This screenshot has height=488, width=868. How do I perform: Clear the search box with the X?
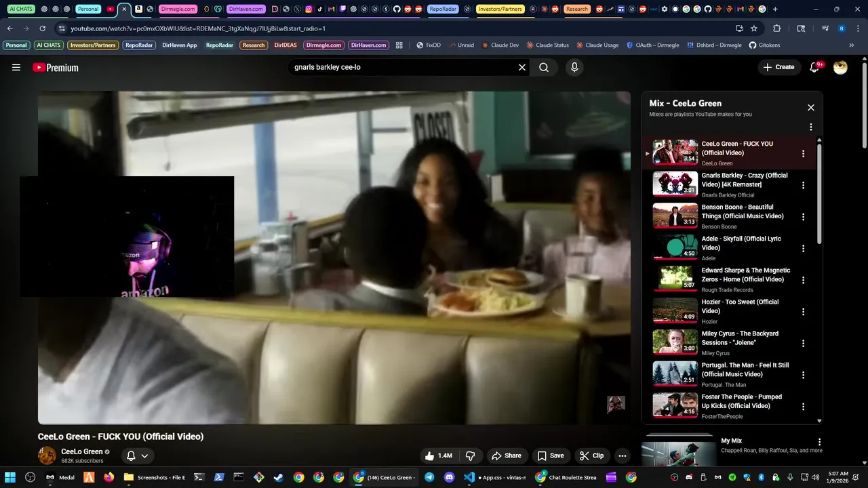[522, 67]
